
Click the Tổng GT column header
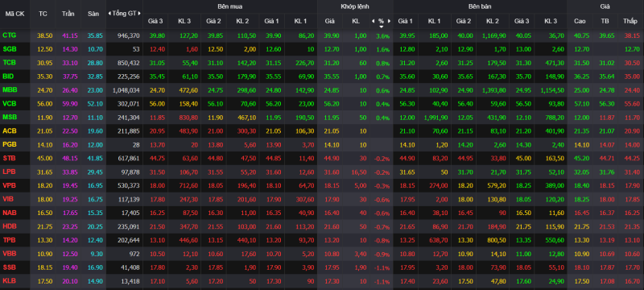[125, 14]
